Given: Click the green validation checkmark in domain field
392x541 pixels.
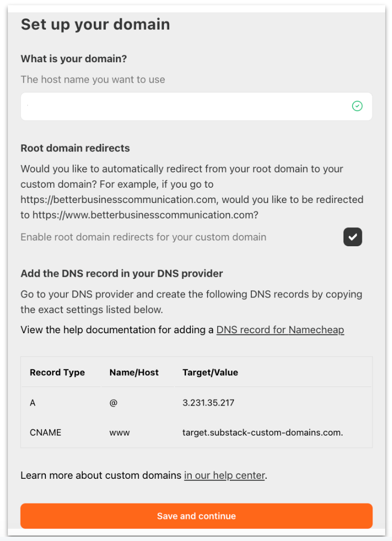Looking at the screenshot, I should tap(357, 106).
